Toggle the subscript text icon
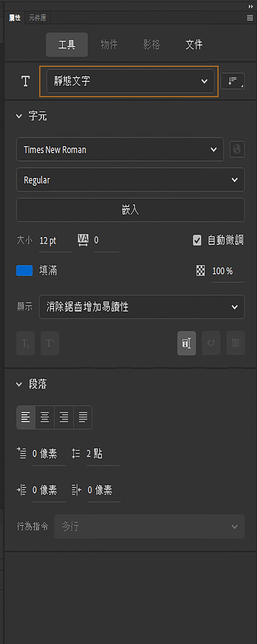 pyautogui.click(x=25, y=343)
